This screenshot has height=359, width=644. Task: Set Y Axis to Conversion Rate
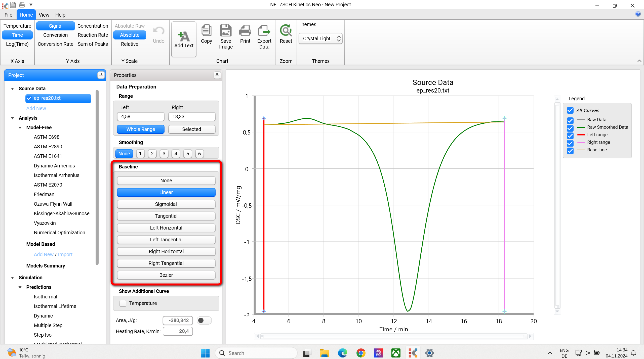(55, 44)
